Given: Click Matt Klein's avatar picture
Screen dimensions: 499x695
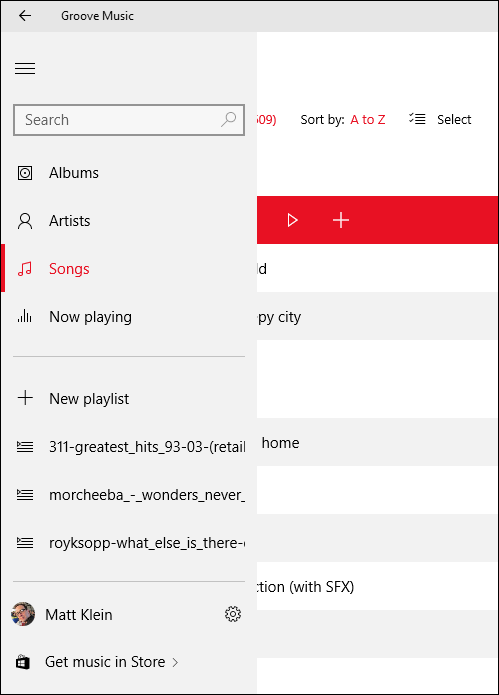Looking at the screenshot, I should tap(23, 614).
